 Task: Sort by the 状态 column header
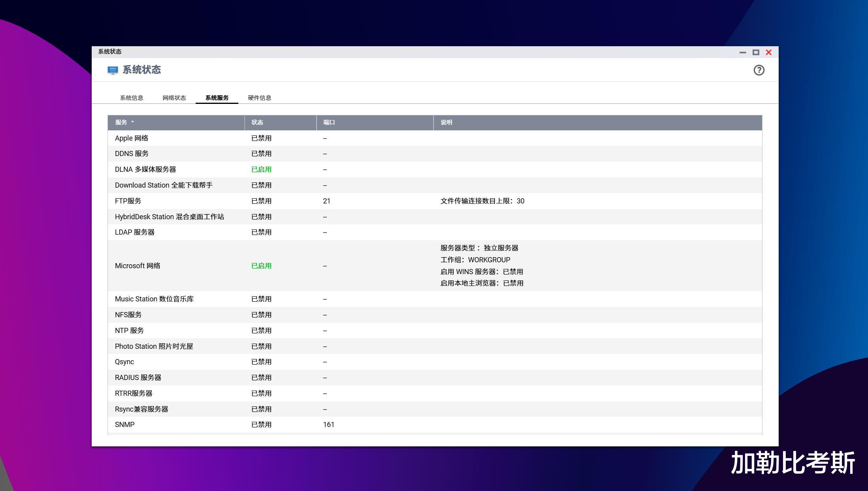point(257,122)
